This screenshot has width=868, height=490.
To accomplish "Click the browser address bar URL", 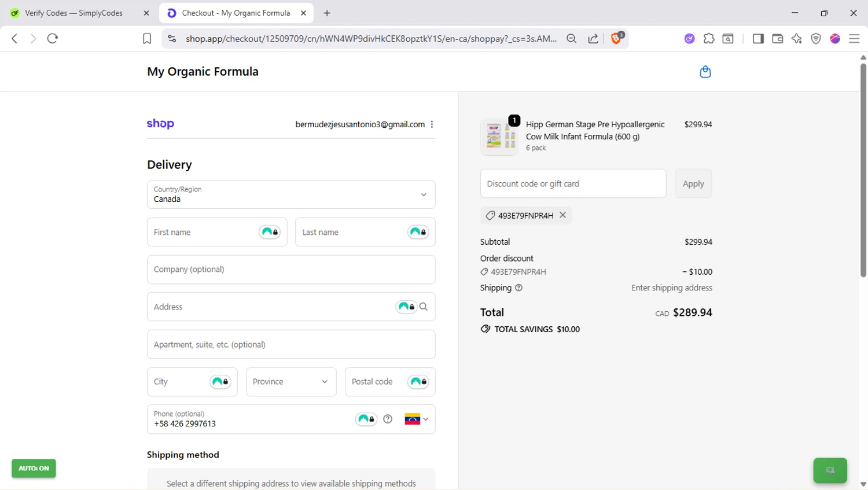I will 371,39.
